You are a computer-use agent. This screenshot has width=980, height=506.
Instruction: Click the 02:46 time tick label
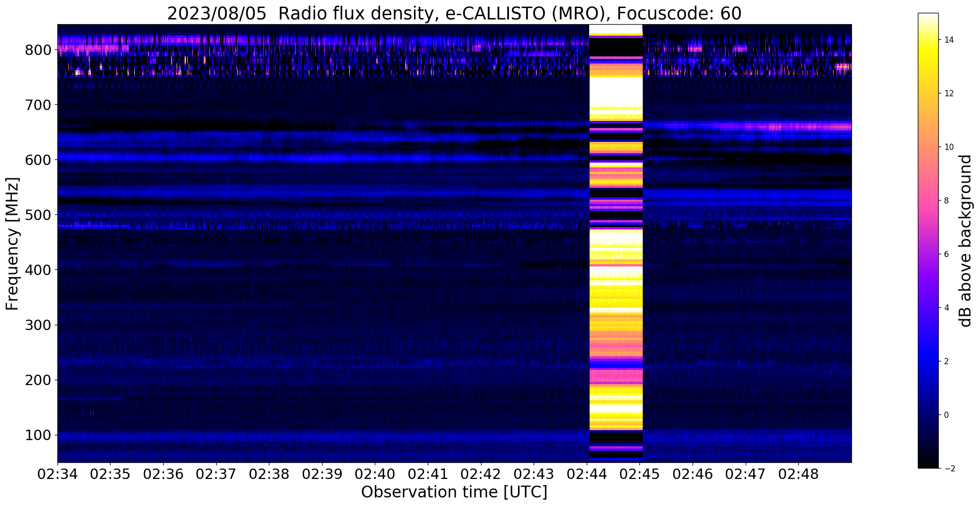coord(693,475)
